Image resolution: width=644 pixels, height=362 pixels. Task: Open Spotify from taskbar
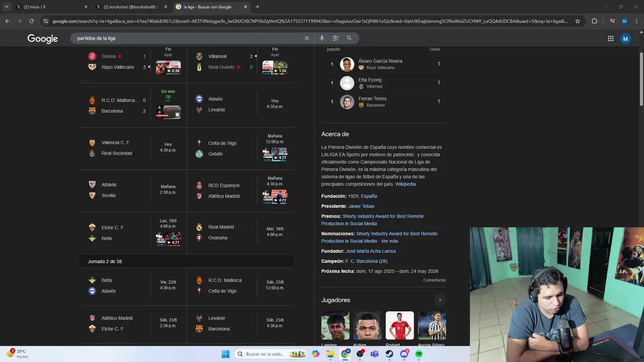tap(419, 354)
